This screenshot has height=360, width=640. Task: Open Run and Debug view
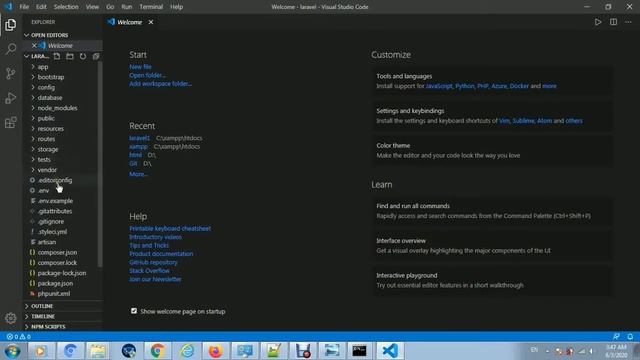[x=11, y=98]
